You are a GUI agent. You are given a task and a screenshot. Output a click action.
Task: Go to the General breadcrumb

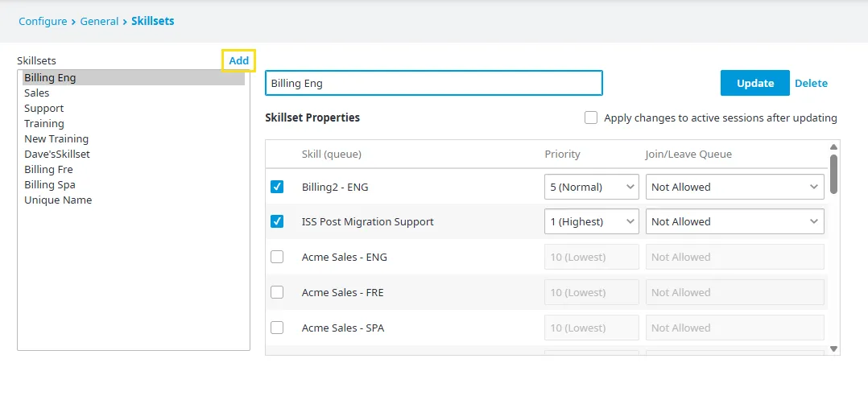(x=99, y=21)
